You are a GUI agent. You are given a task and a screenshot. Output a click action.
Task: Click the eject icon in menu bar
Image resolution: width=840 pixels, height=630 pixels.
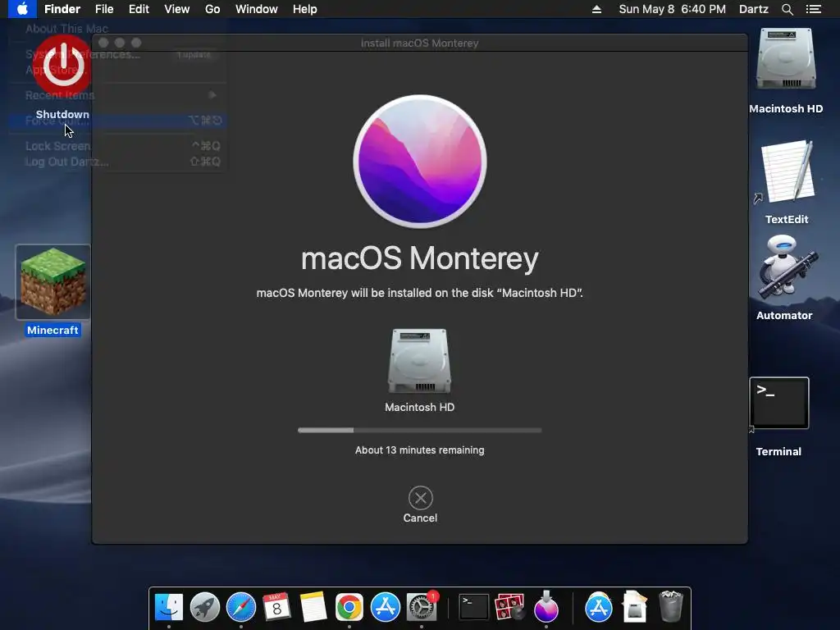click(596, 9)
